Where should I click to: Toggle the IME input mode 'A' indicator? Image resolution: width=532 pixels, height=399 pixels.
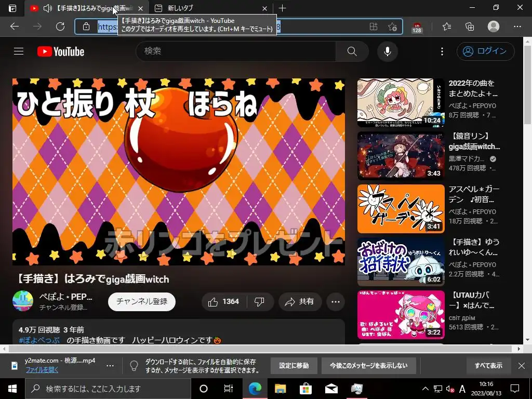[x=462, y=389]
